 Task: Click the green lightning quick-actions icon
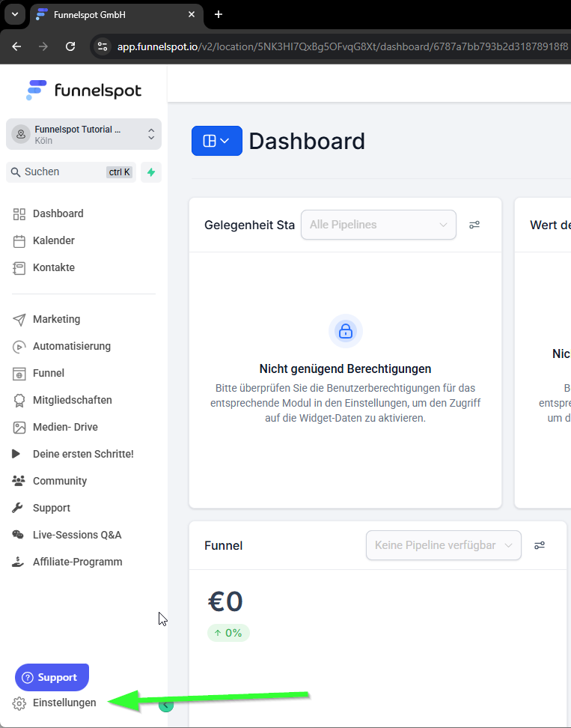coord(151,172)
